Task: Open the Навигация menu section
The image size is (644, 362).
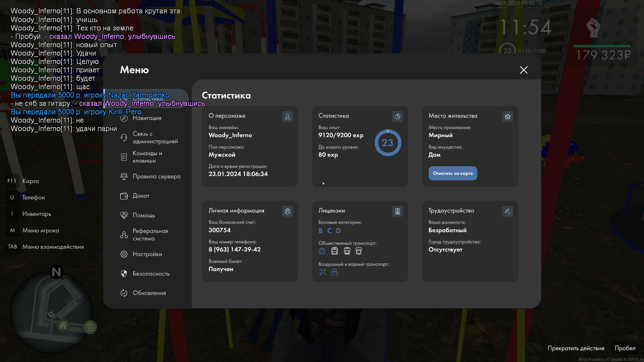Action: [147, 118]
